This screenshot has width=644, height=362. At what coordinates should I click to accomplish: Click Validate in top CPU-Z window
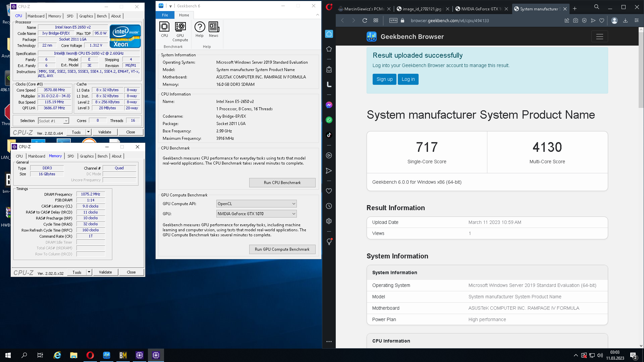[x=105, y=132]
